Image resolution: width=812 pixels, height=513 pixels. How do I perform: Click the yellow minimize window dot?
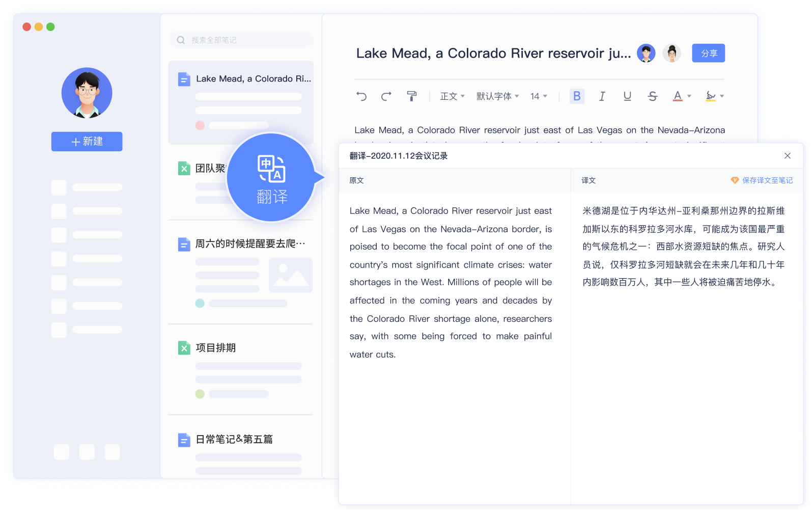click(x=39, y=26)
